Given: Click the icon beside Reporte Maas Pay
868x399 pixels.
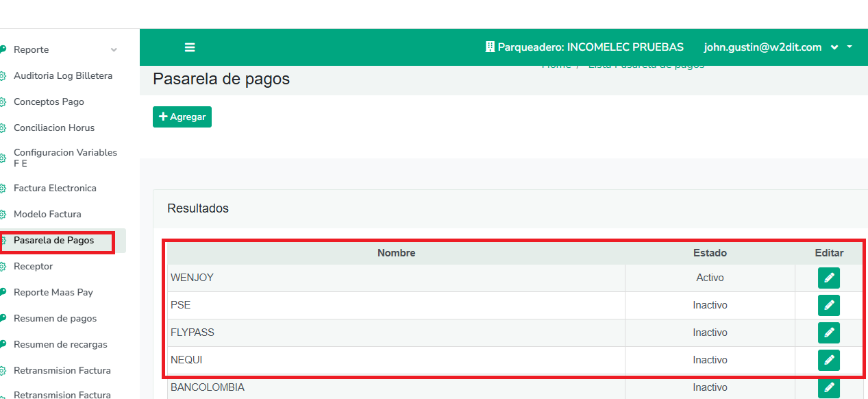Looking at the screenshot, I should [3, 293].
